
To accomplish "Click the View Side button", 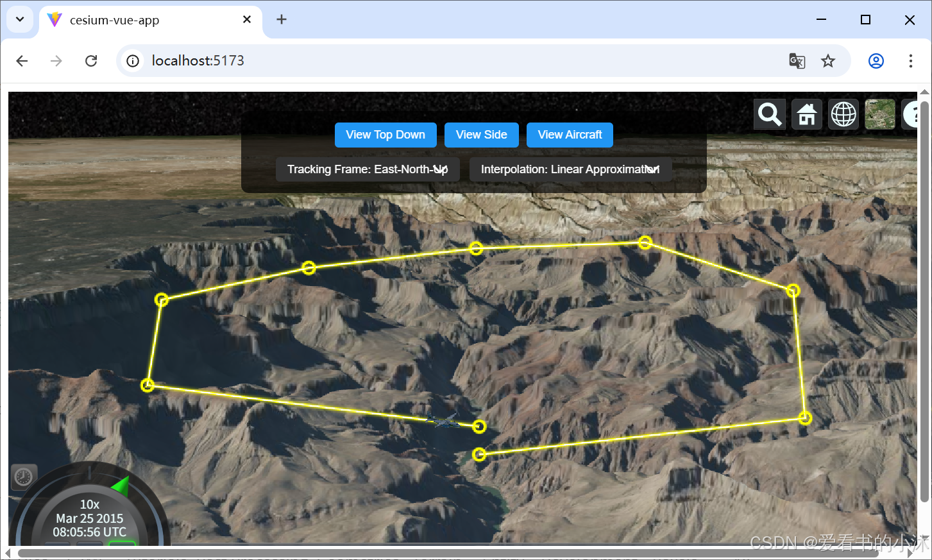I will 482,135.
